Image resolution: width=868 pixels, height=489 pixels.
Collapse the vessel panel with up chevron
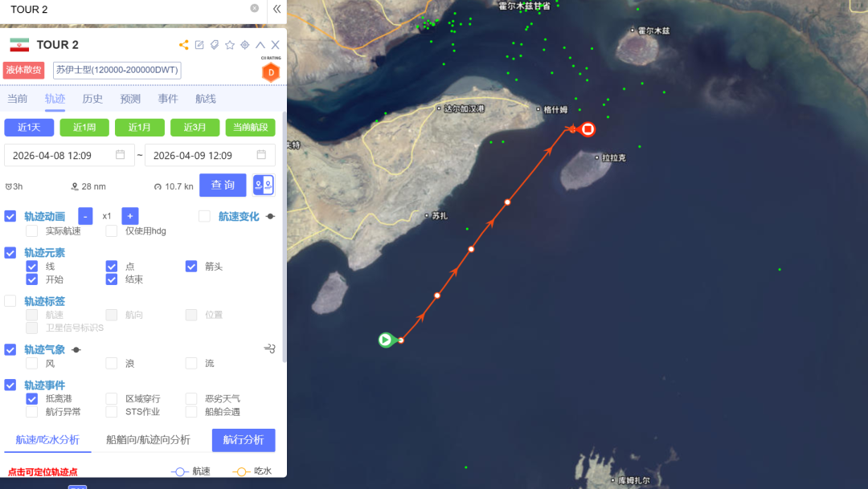click(260, 45)
